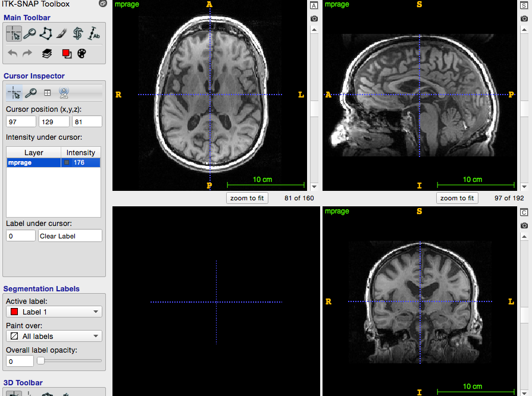Click the Main Toolbar heading
The height and width of the screenshot is (396, 532).
[x=27, y=18]
